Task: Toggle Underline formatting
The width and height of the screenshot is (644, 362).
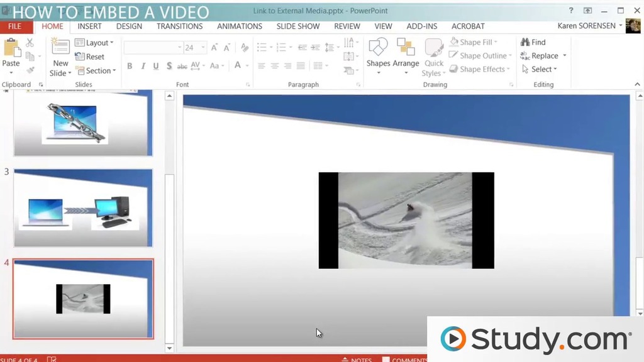Action: tap(156, 66)
